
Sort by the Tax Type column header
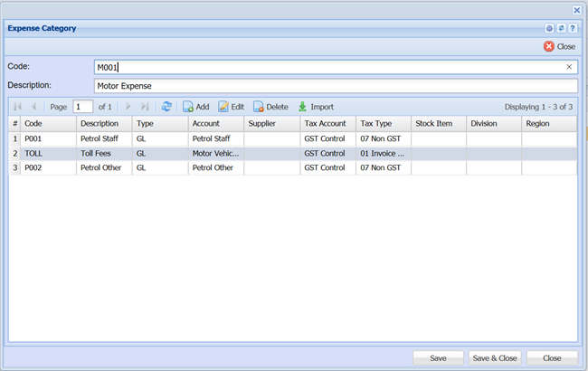[x=383, y=123]
